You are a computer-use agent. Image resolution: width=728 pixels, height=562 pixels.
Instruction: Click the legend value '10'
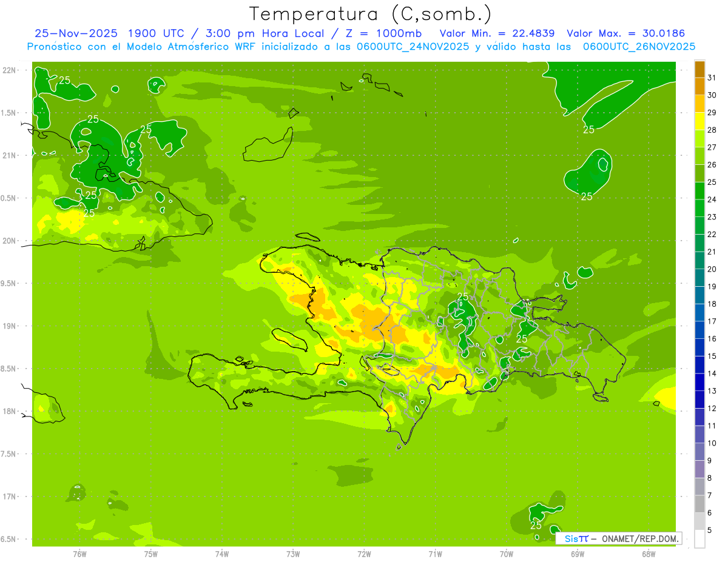(x=712, y=443)
